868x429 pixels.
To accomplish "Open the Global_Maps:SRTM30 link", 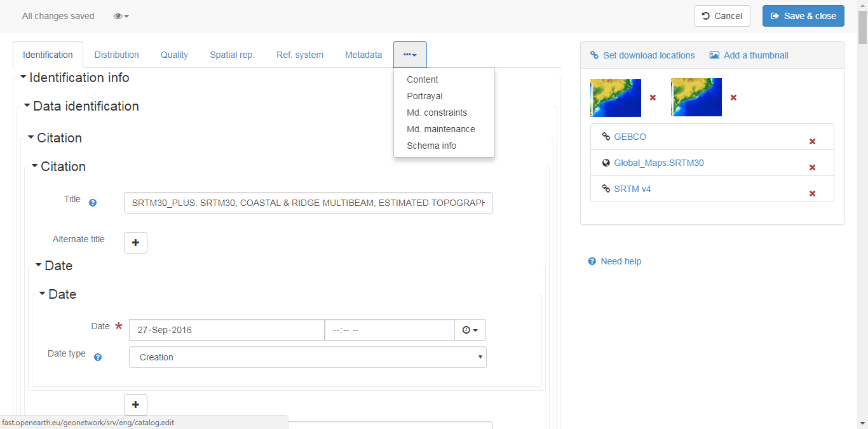I will [658, 163].
